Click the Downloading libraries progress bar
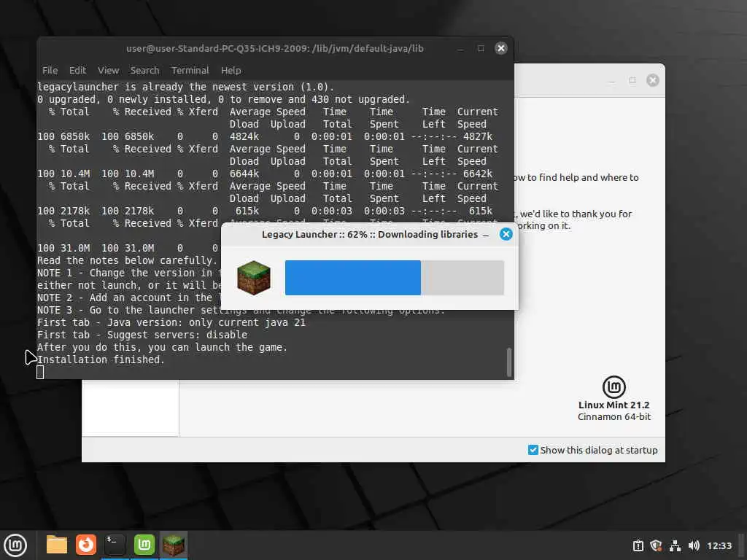 click(x=395, y=278)
